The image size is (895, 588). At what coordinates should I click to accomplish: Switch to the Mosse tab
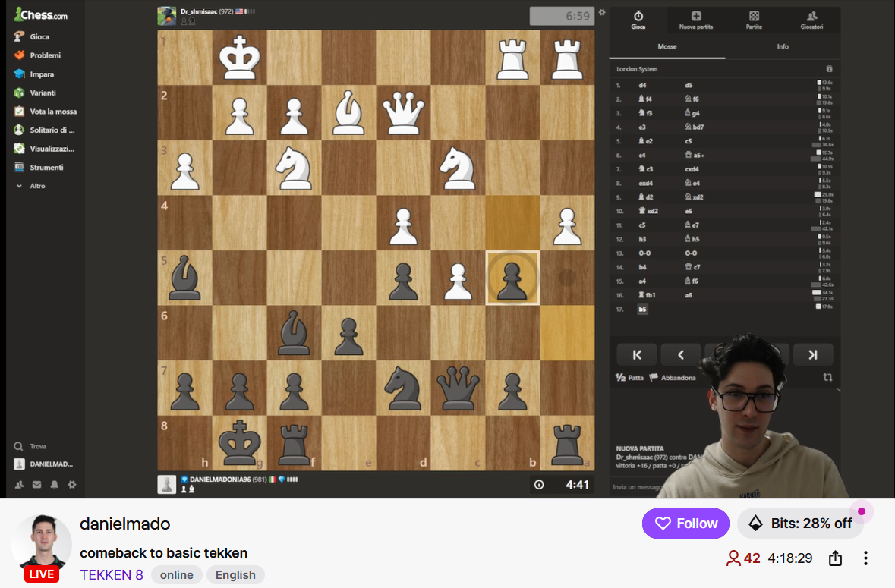[667, 47]
